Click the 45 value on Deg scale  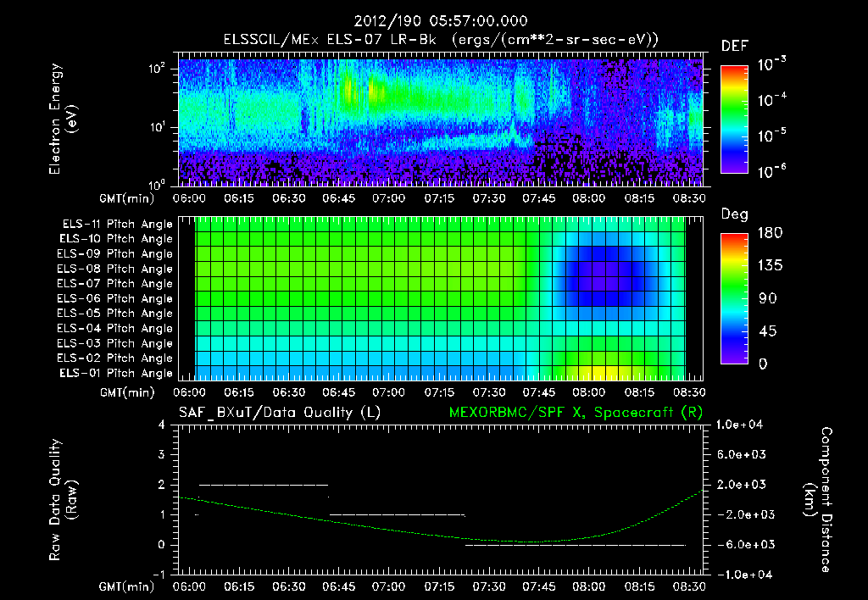tap(767, 331)
